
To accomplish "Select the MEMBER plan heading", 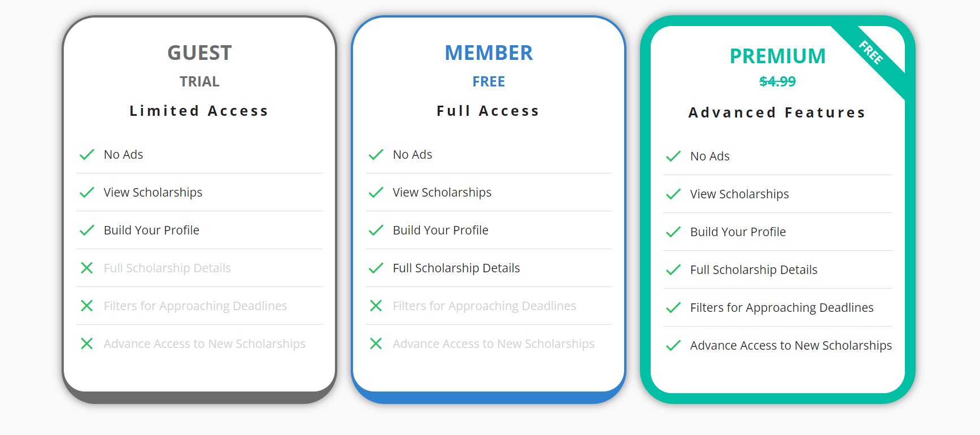I will pyautogui.click(x=489, y=53).
